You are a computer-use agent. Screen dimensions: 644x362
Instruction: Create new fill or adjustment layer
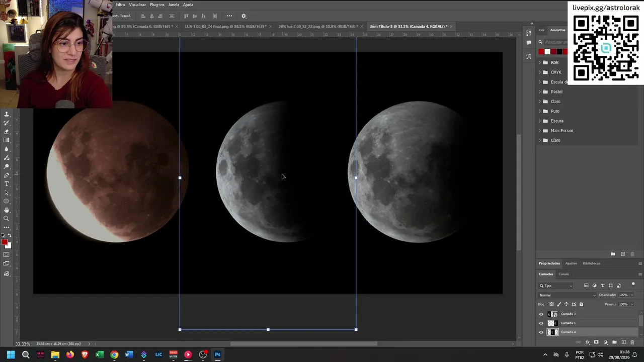pos(605,342)
